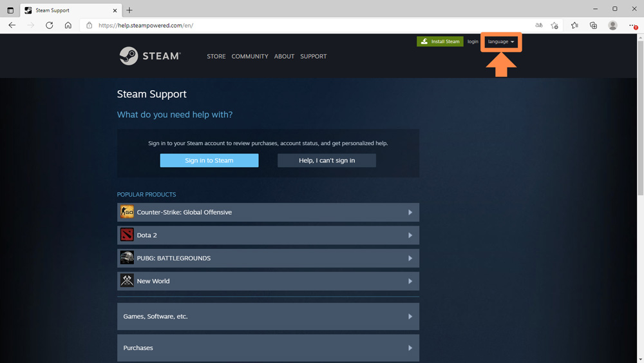Viewport: 644px width, 363px height.
Task: Click the New World game icon
Action: [127, 281]
